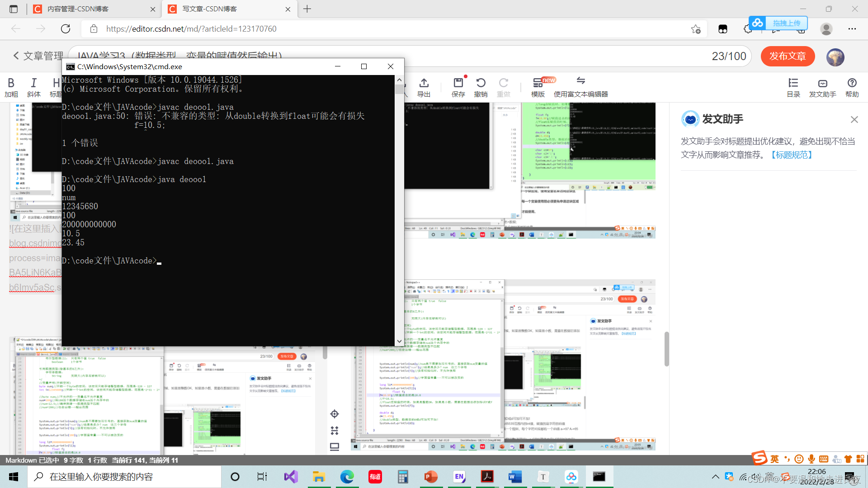Screen dimensions: 868x488
Task: Add this page to favorites
Action: (696, 29)
